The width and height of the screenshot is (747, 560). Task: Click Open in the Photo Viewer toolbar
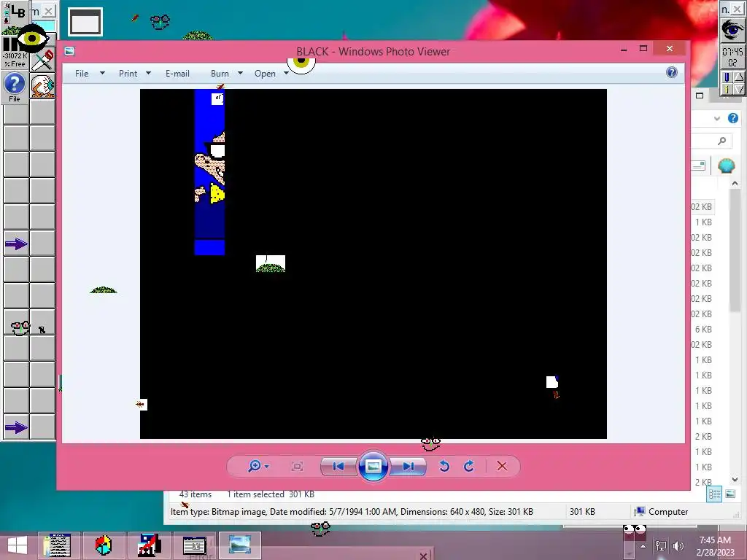(265, 74)
